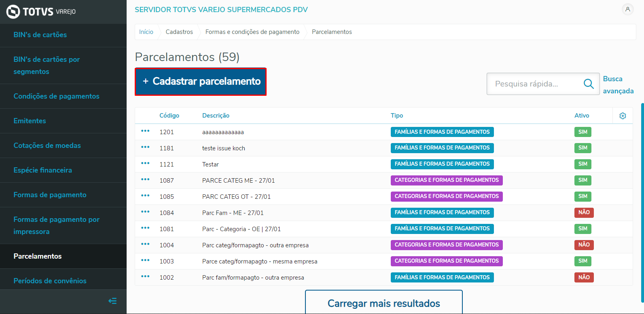This screenshot has height=314, width=644.
Task: Click 'Parc categ/formapagto - outra empresa'
Action: coord(255,245)
